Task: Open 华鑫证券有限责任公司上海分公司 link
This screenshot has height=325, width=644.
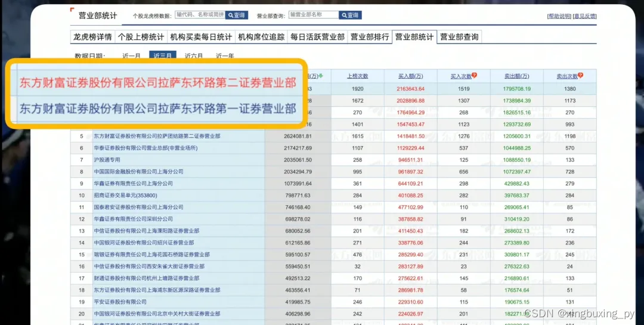Action: (133, 183)
